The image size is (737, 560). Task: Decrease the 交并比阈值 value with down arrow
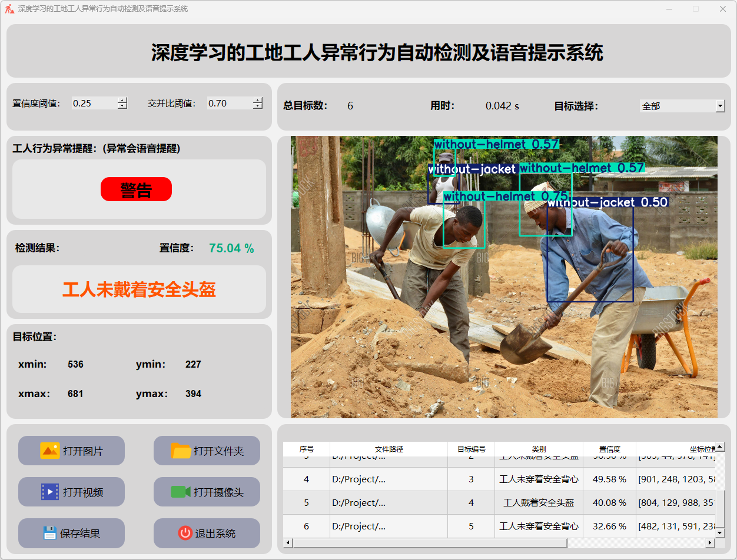(258, 106)
